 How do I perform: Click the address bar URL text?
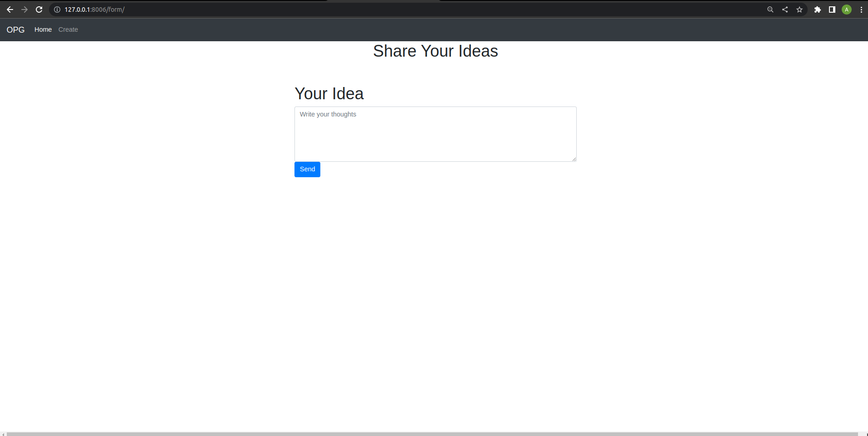[x=94, y=9]
